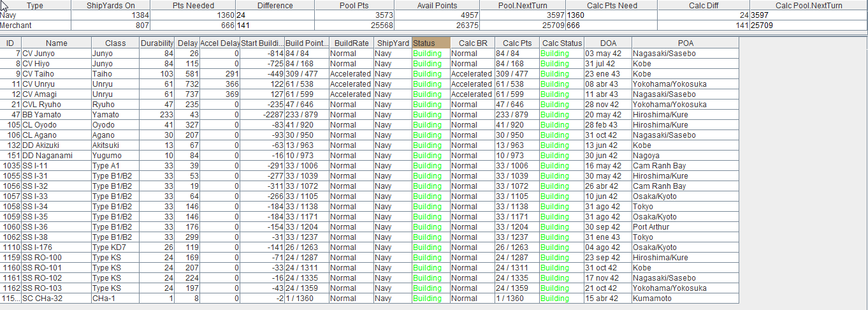The image size is (868, 310).
Task: Click the CHa-1 class cell
Action: pyautogui.click(x=115, y=299)
